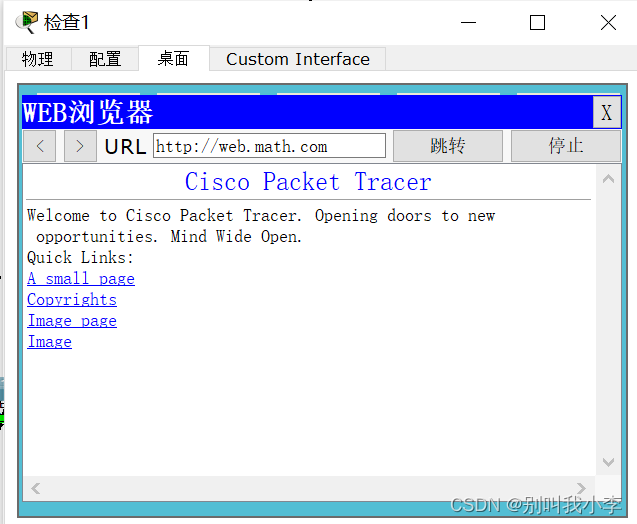637x524 pixels.
Task: Click the 'Quick Links:' text
Action: (80, 258)
